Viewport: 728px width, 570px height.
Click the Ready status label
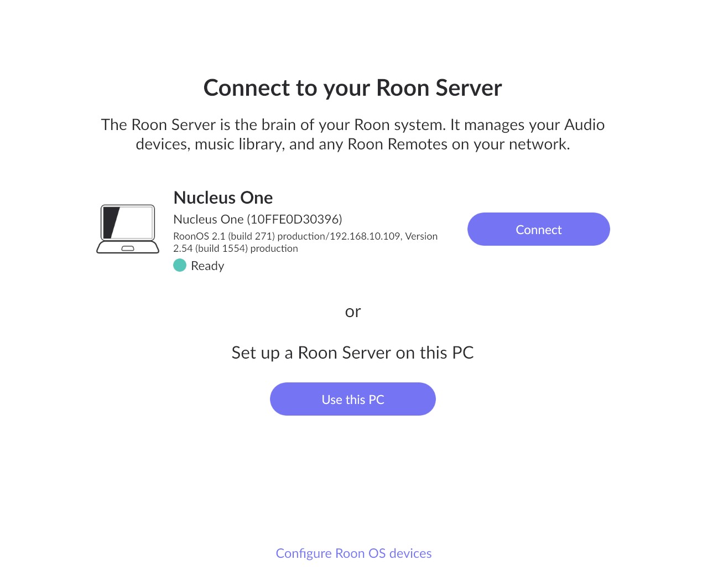(207, 266)
